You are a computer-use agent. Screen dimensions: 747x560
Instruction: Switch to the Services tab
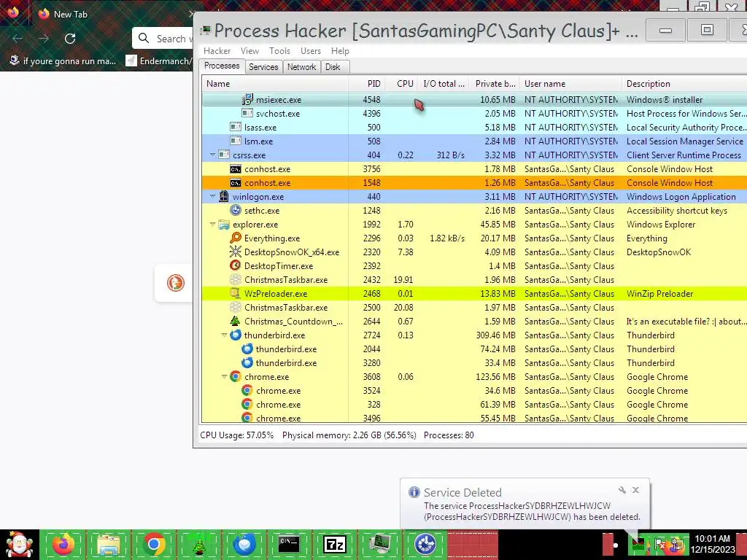pyautogui.click(x=263, y=67)
